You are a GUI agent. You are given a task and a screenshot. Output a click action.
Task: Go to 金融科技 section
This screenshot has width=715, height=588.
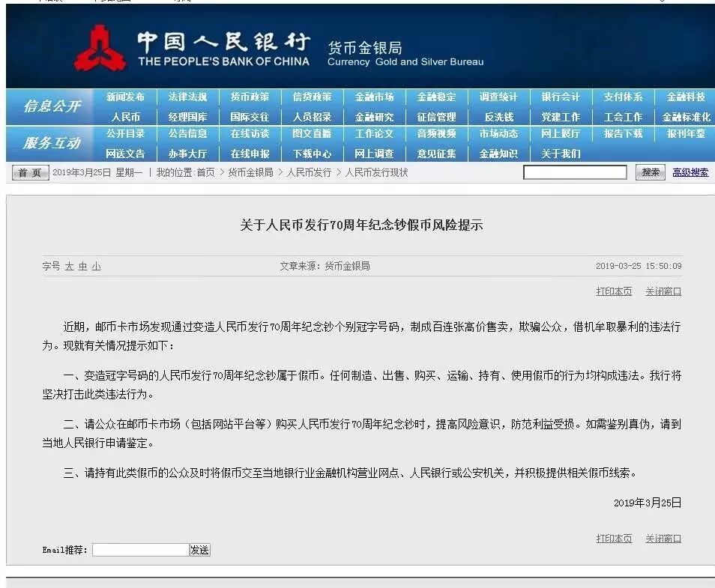point(686,97)
